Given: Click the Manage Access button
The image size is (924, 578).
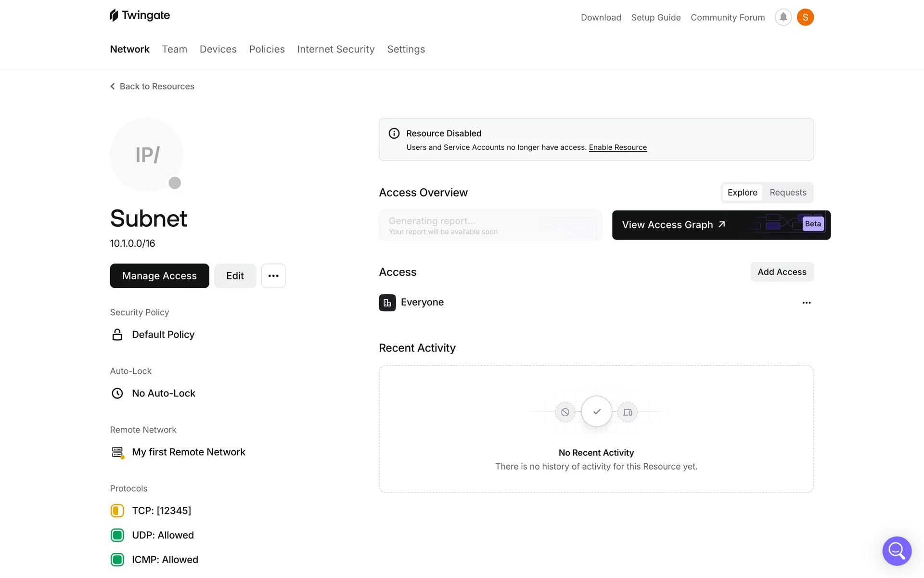Looking at the screenshot, I should [159, 276].
